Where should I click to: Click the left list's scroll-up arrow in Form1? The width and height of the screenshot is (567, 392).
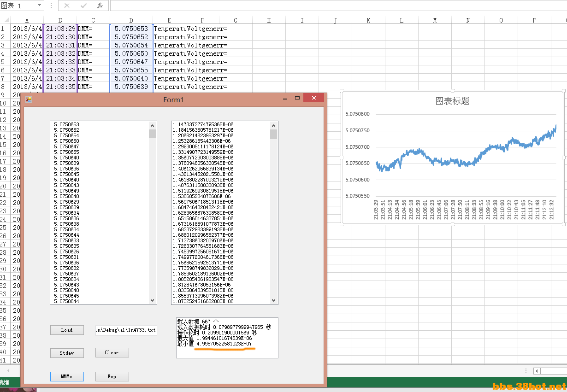tap(153, 125)
